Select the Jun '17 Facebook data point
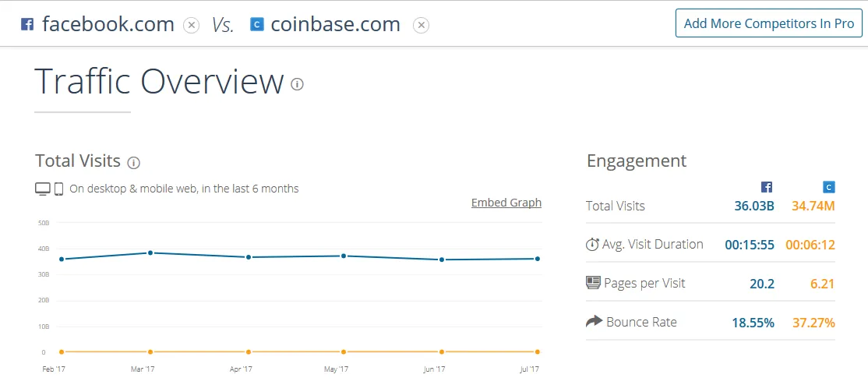The image size is (868, 392). (442, 260)
